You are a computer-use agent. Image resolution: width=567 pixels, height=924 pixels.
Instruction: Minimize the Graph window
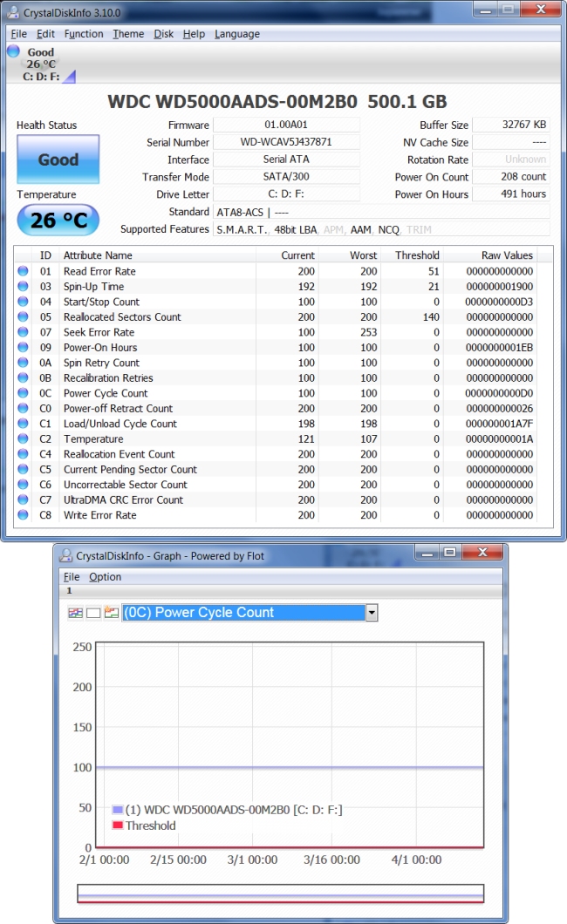point(427,552)
